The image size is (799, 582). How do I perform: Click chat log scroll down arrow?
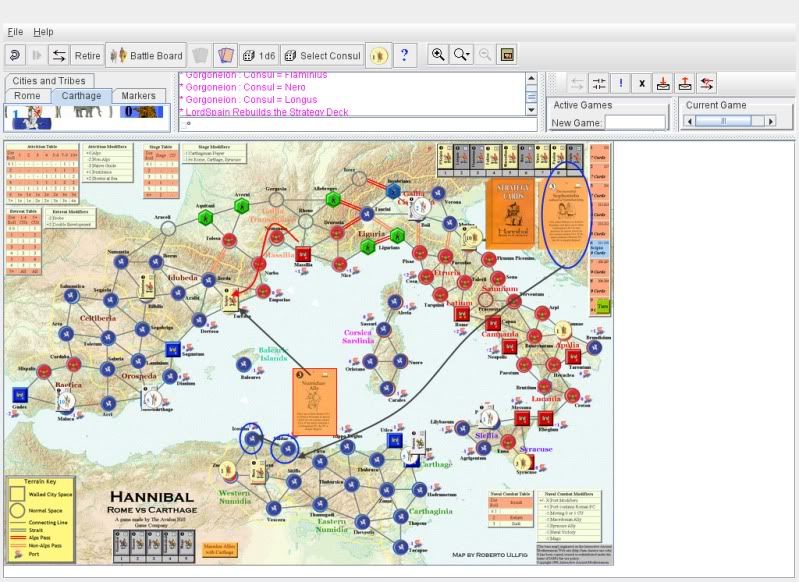(531, 110)
